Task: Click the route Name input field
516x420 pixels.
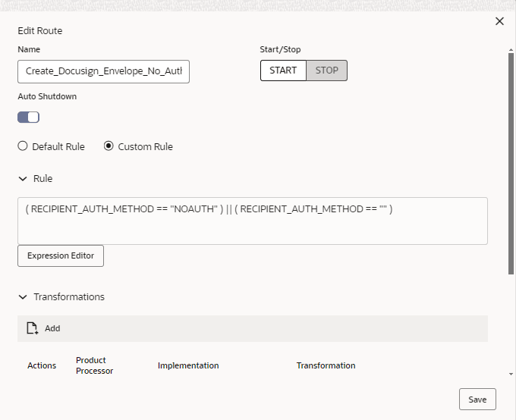Action: pyautogui.click(x=103, y=71)
